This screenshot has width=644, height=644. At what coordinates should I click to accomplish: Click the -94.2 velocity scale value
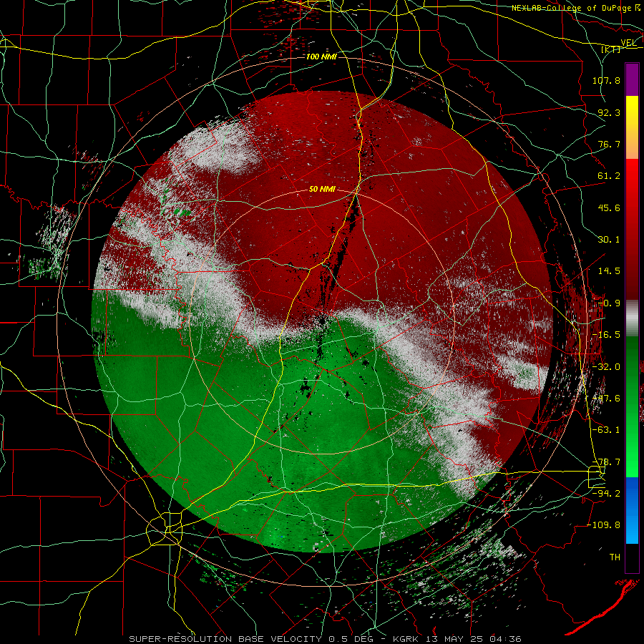[606, 494]
